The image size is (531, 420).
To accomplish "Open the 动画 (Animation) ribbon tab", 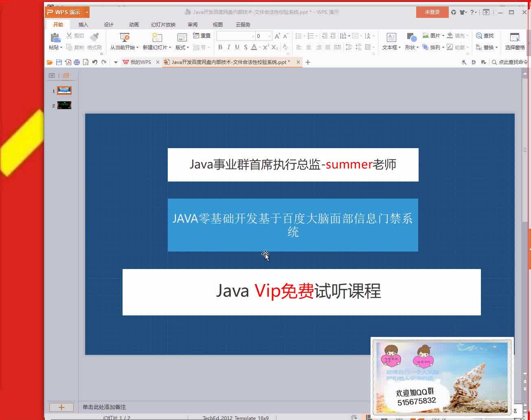I will [x=134, y=24].
